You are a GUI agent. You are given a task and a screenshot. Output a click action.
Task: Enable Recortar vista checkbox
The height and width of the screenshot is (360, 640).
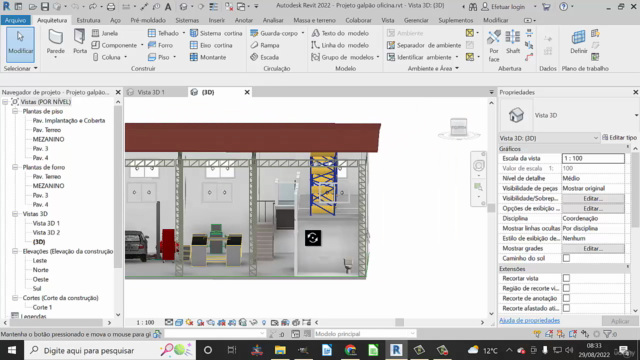[x=566, y=278]
